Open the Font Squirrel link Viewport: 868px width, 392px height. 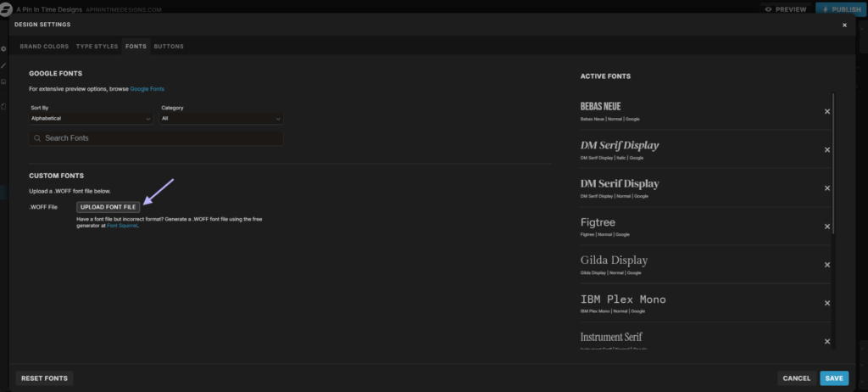pyautogui.click(x=122, y=226)
